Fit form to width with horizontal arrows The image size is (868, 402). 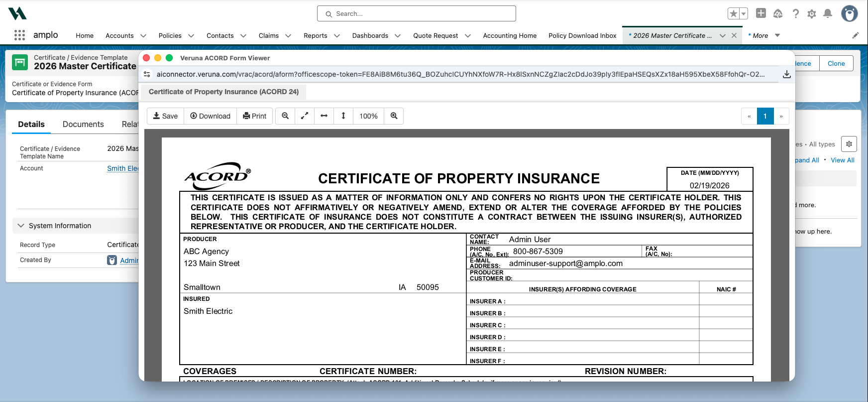click(x=324, y=116)
